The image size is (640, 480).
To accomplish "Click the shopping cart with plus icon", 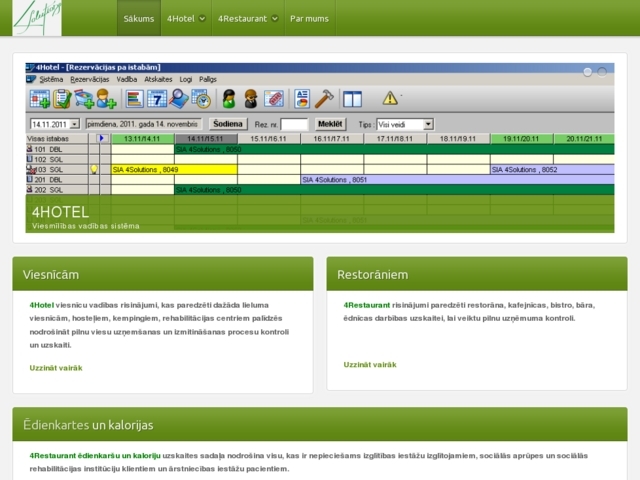I will click(x=84, y=99).
